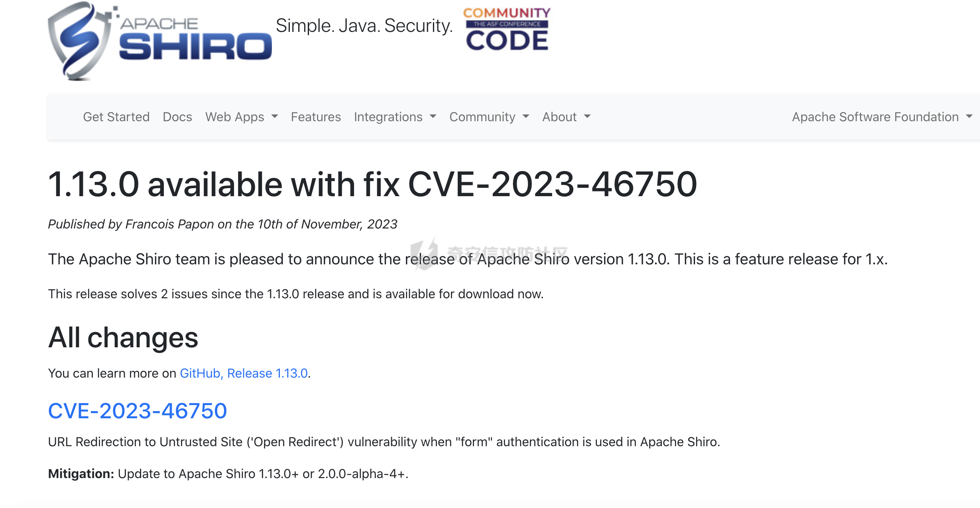980x508 pixels.
Task: Click the CVE-2023-46750 heading link
Action: click(137, 411)
